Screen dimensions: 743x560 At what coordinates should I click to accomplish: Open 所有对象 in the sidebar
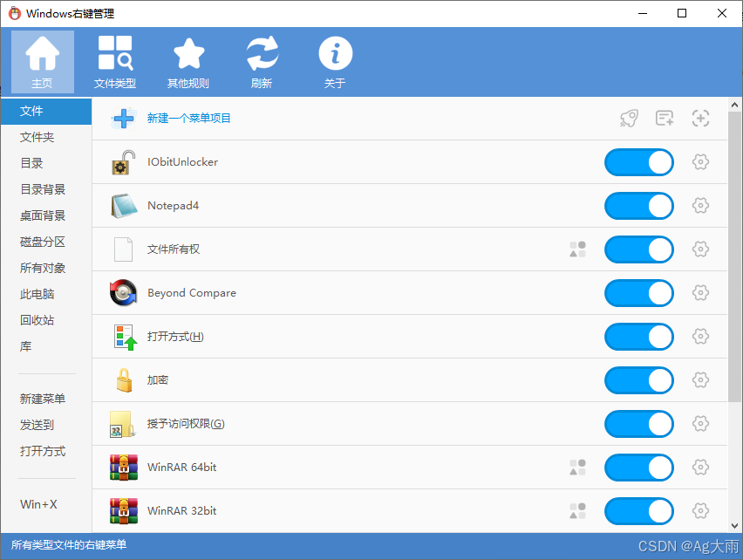[46, 268]
